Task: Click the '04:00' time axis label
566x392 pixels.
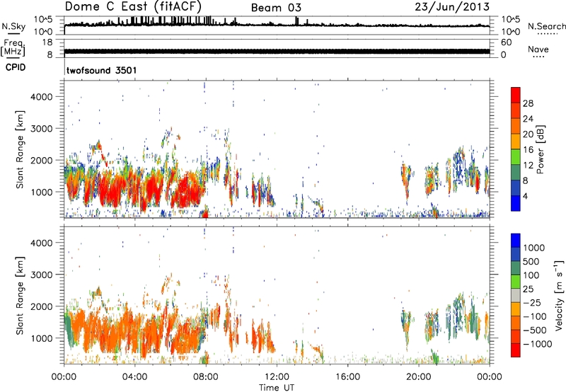Action: pyautogui.click(x=134, y=377)
